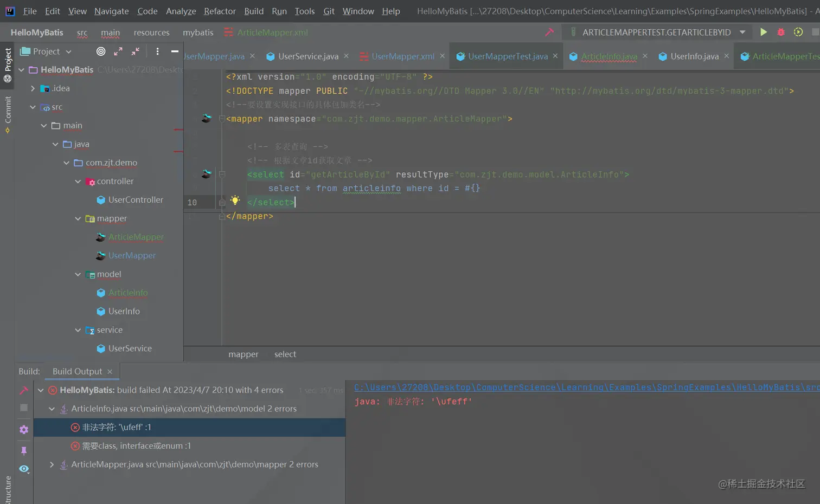Viewport: 820px width, 504px height.
Task: Close the Build Output tab
Action: 110,371
